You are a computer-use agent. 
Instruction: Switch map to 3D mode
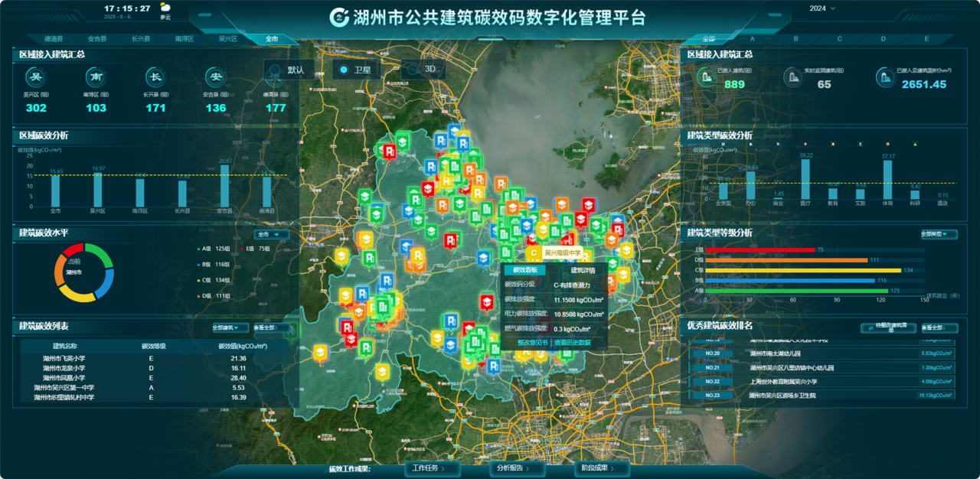413,70
